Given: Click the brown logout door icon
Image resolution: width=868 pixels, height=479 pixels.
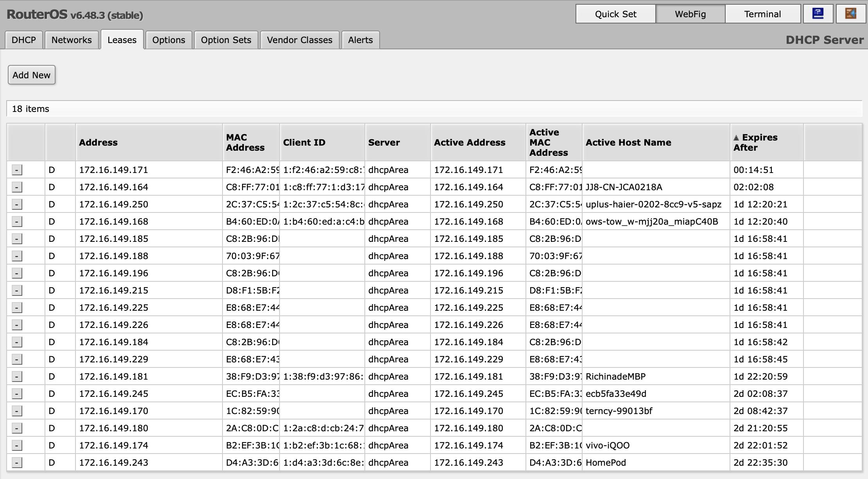Looking at the screenshot, I should pos(851,14).
